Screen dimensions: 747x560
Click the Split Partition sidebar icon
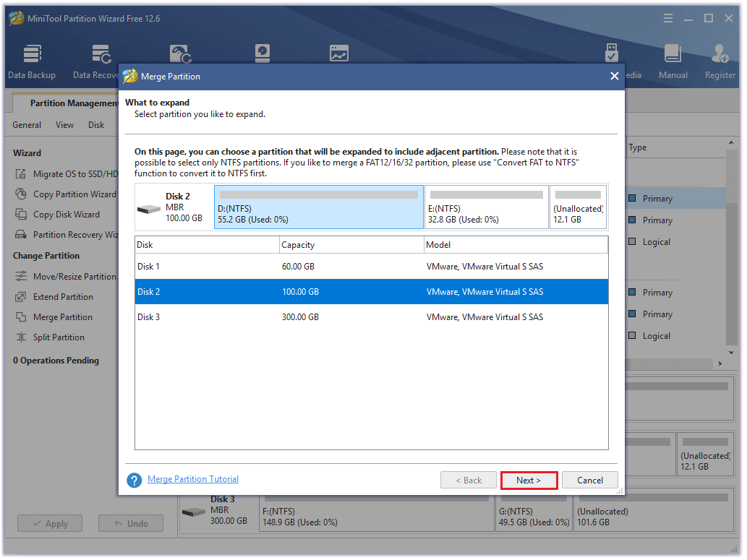tap(21, 337)
